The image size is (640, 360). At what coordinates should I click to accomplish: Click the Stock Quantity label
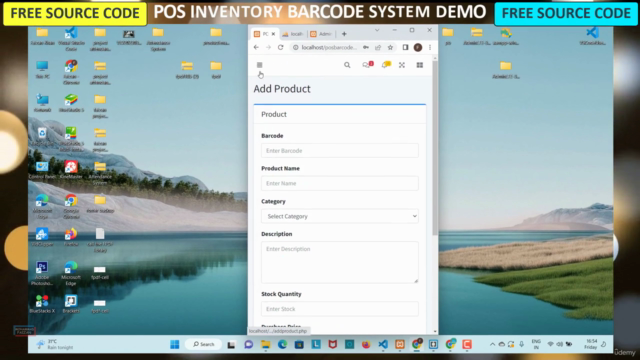click(281, 294)
